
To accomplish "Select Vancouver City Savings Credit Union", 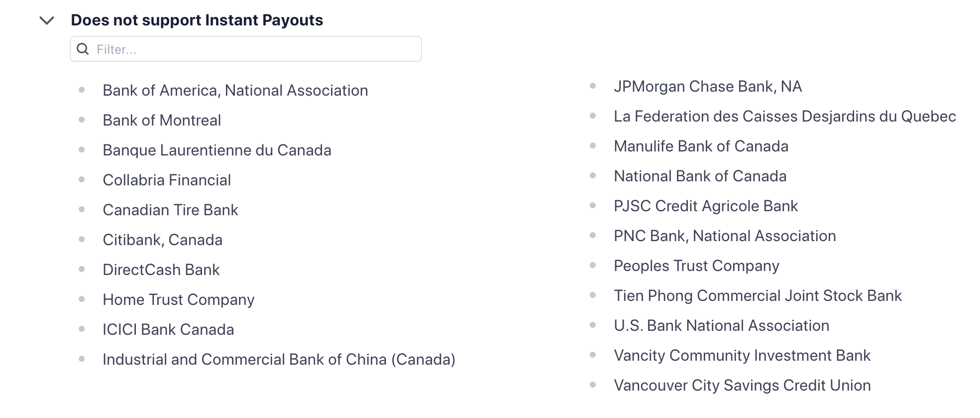I will 742,385.
